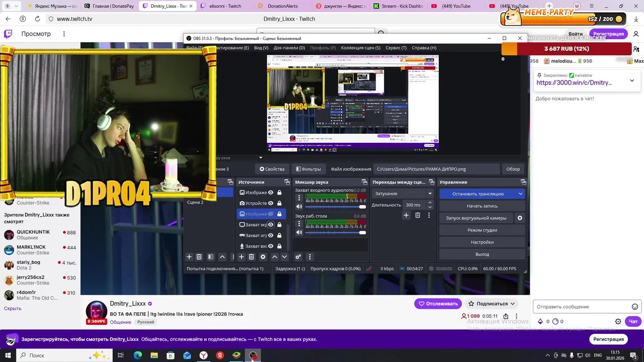This screenshot has width=644, height=362.
Task: Open chat settings gear beside Чат button
Action: point(618,321)
